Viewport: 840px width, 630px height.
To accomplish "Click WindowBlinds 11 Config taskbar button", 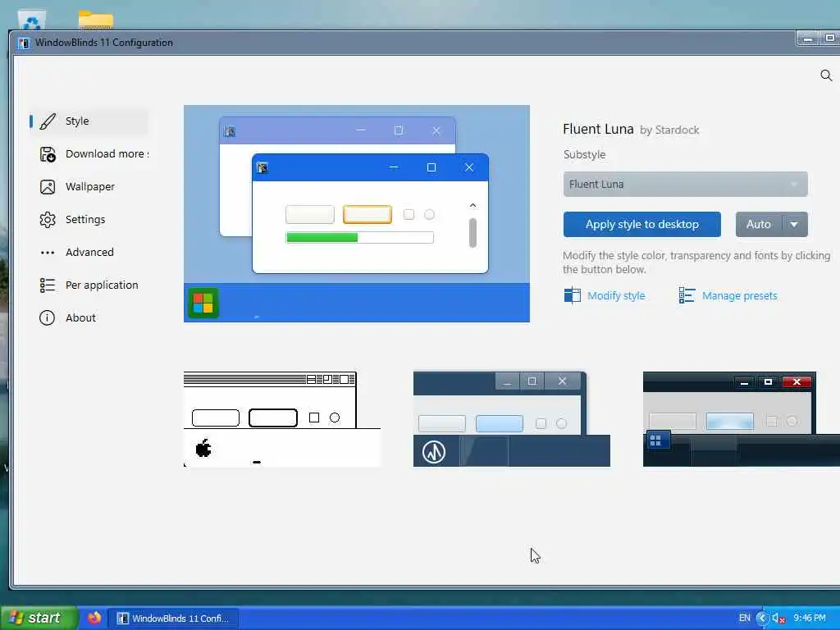I will pos(173,619).
